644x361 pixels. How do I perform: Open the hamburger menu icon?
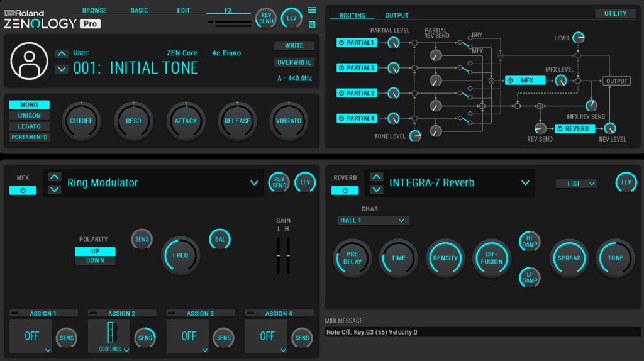click(312, 10)
